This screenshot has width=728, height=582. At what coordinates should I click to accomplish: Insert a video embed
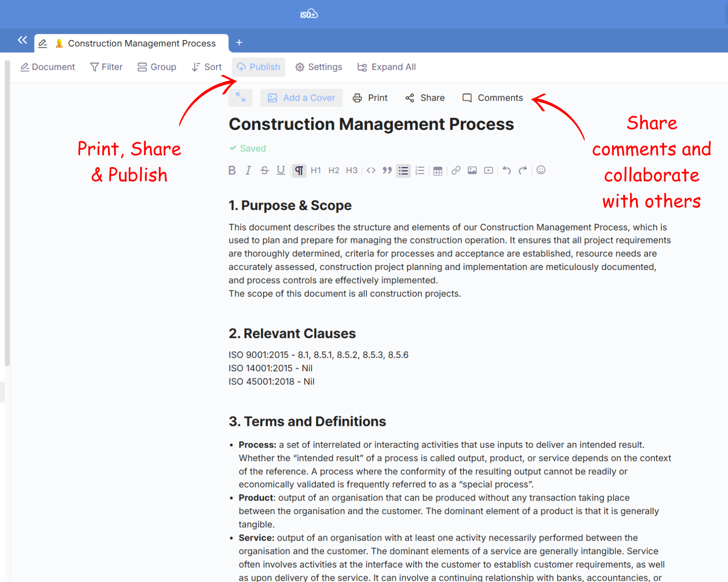(488, 170)
